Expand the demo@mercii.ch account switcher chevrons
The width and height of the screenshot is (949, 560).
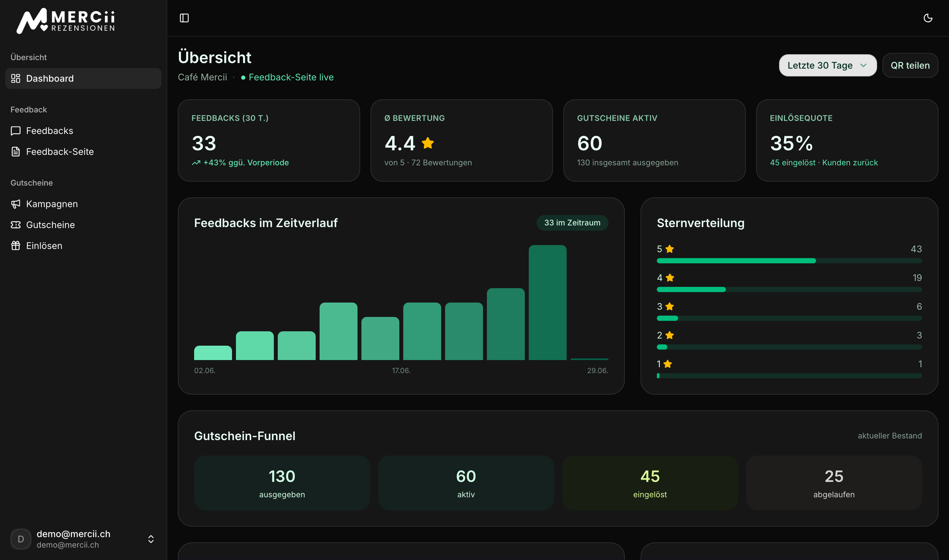151,539
